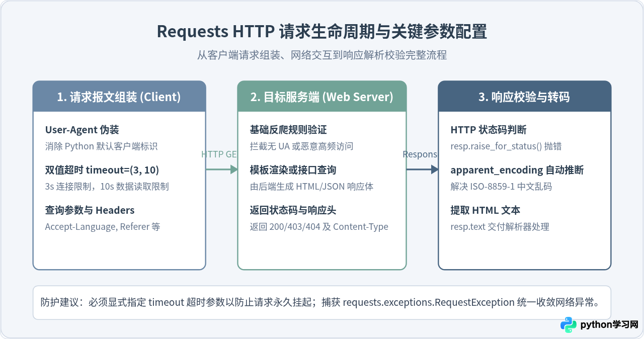Click the heading 'User-Agent 伪装'
644x339 pixels.
(82, 130)
